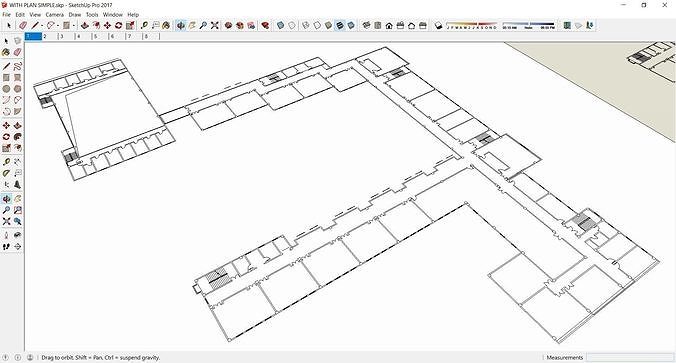The height and width of the screenshot is (363, 676).
Task: Select the Pan hand tool in the top toolbar
Action: 192,25
